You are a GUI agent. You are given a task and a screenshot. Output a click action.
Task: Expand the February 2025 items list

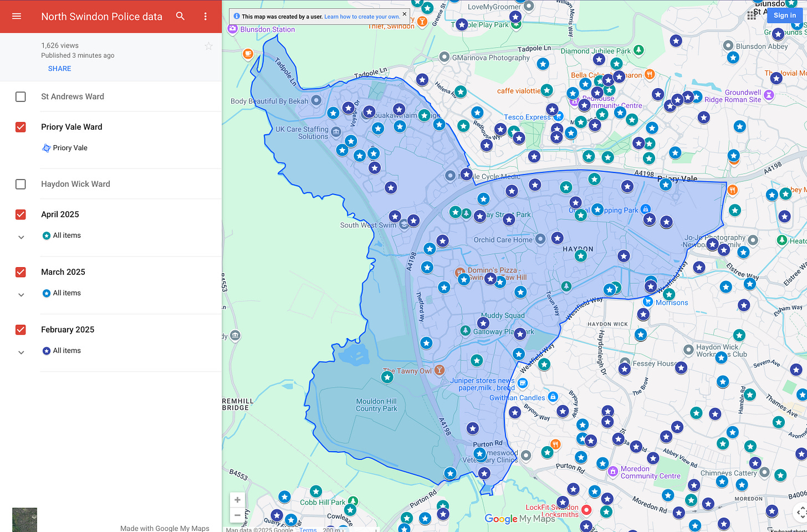click(21, 352)
